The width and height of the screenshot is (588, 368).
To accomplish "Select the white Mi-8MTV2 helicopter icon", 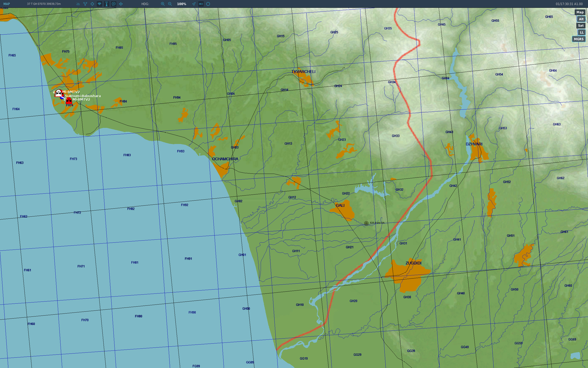I will pos(59,93).
